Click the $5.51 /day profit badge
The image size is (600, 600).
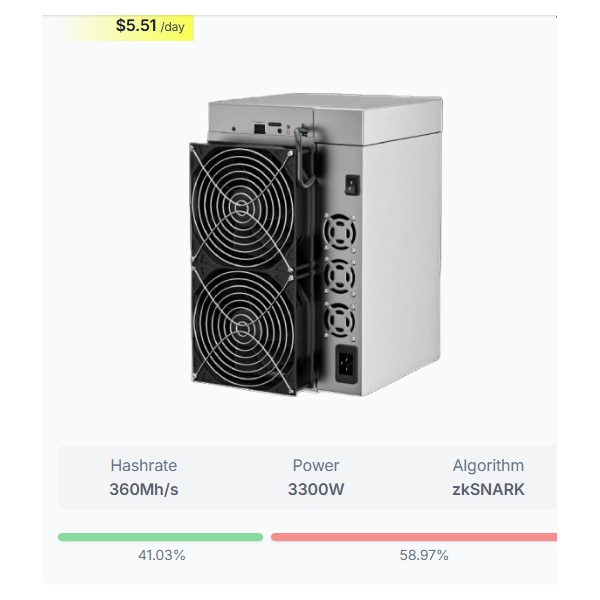[x=127, y=27]
